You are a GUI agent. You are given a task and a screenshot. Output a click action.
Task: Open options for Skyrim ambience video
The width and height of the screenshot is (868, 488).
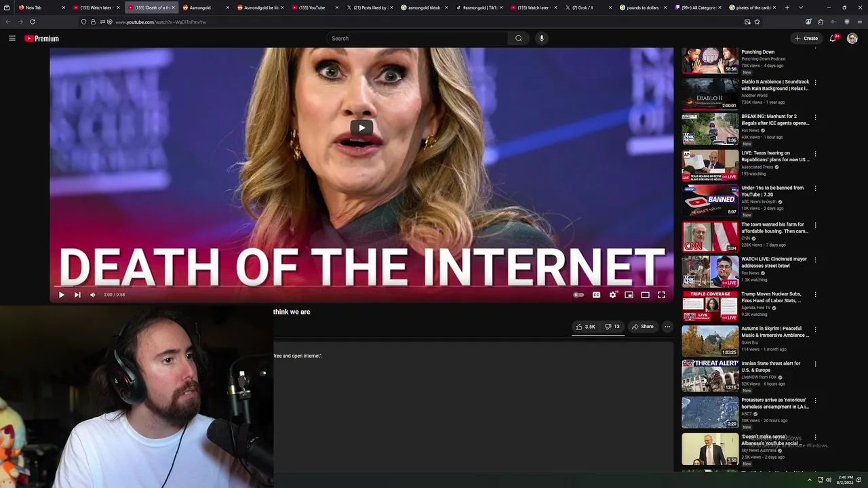815,330
